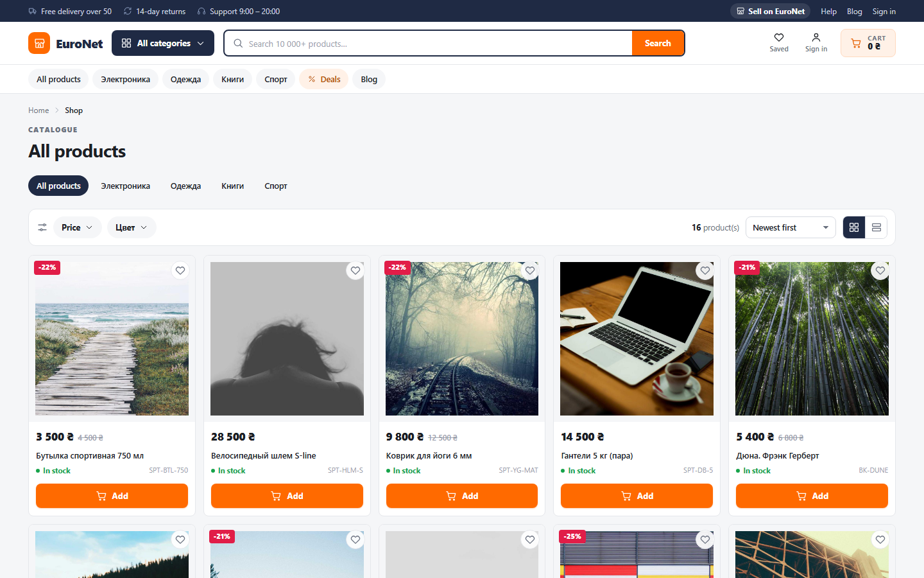The height and width of the screenshot is (578, 924).
Task: Click the Support 9:00 – 20:00 info
Action: pyautogui.click(x=239, y=11)
